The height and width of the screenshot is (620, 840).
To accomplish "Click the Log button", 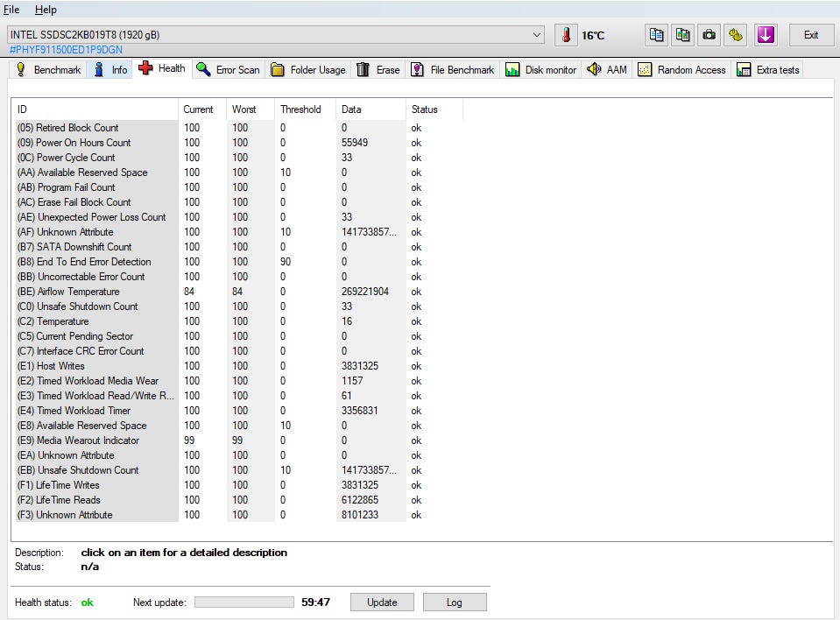I will point(454,602).
